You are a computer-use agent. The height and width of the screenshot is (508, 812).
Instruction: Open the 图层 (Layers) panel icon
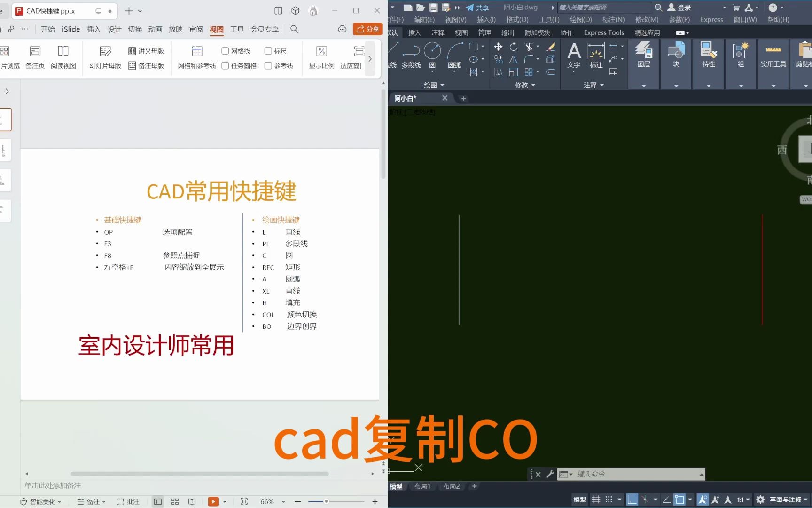[643, 53]
